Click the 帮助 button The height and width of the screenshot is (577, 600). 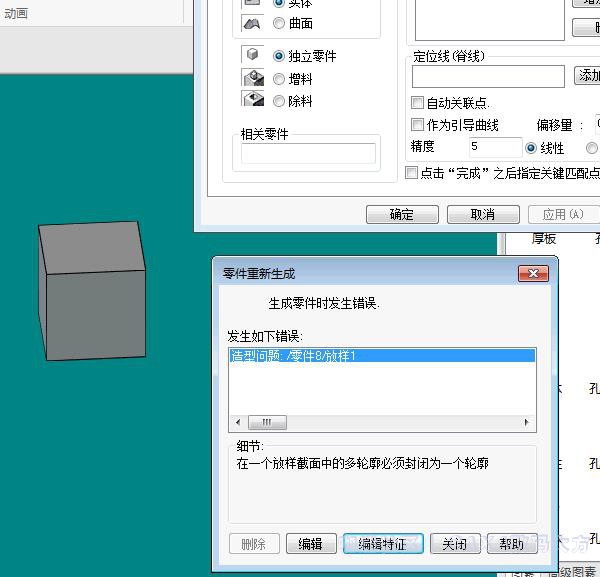pos(512,544)
